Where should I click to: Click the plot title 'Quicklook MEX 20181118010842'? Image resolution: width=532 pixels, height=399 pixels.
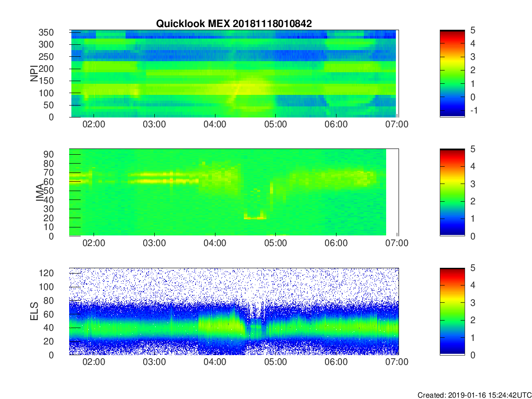234,24
